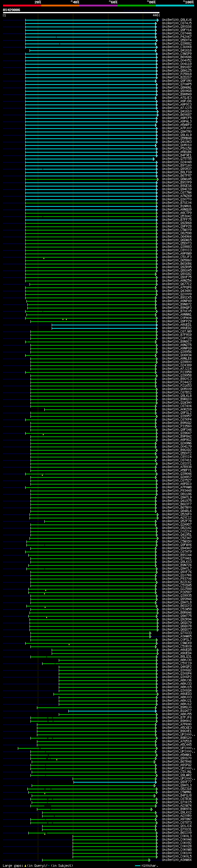Select the UniRef100_A9PCF5 label
197x868 pixels.
point(177,118)
